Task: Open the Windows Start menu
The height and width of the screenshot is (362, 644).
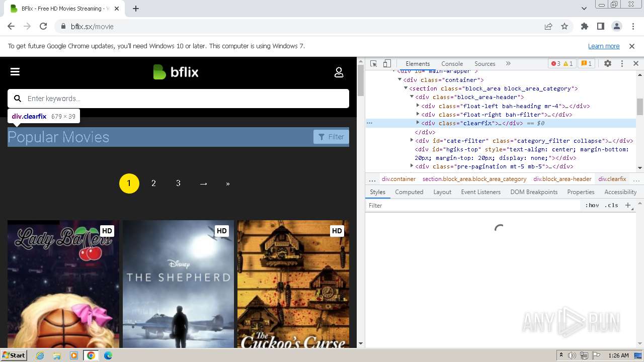Action: [14, 355]
